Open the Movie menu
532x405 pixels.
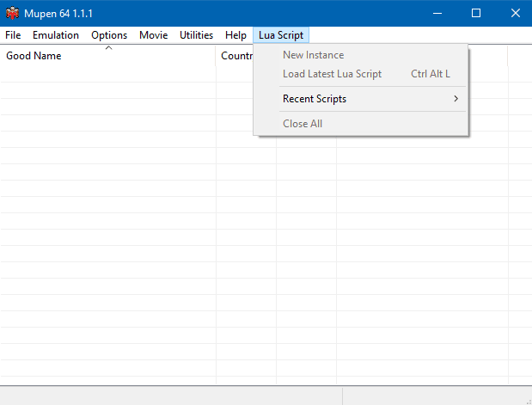[153, 35]
